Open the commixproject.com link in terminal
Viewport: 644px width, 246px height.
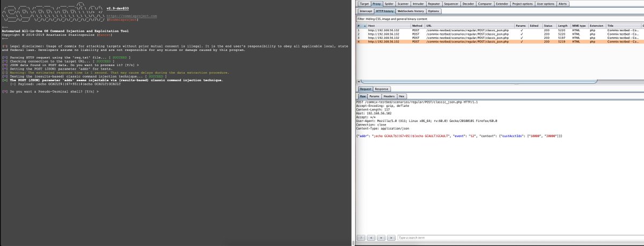click(x=132, y=16)
